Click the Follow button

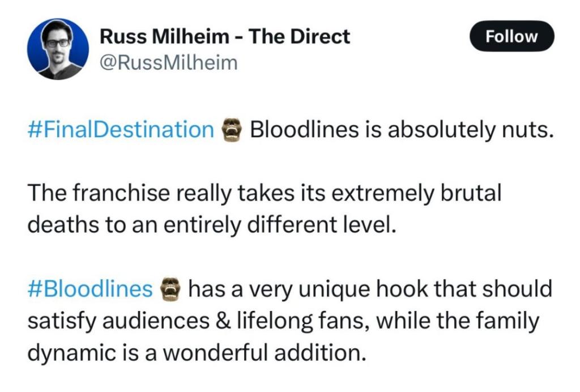click(x=511, y=36)
